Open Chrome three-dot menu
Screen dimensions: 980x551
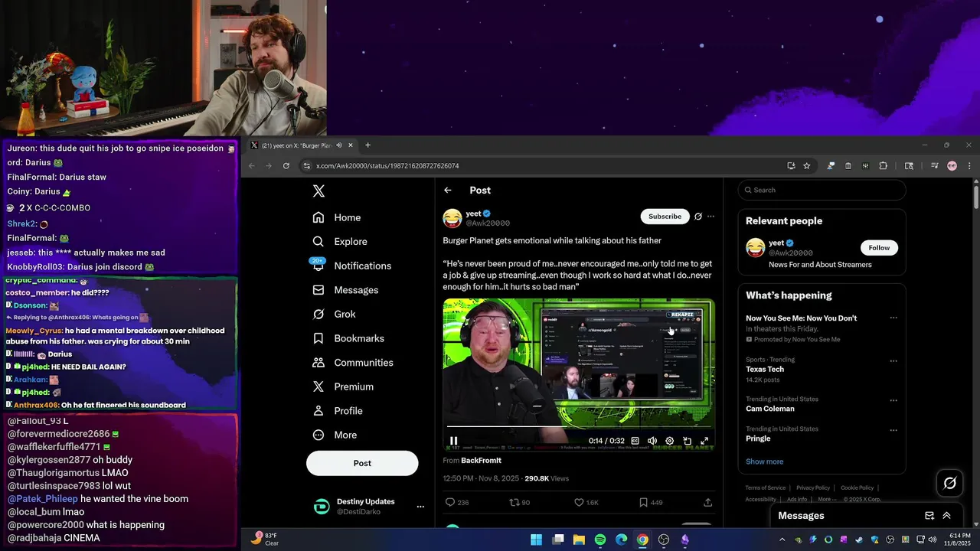coord(969,165)
